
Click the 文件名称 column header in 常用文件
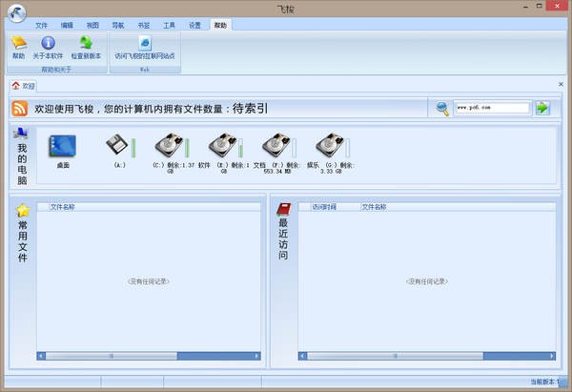62,207
